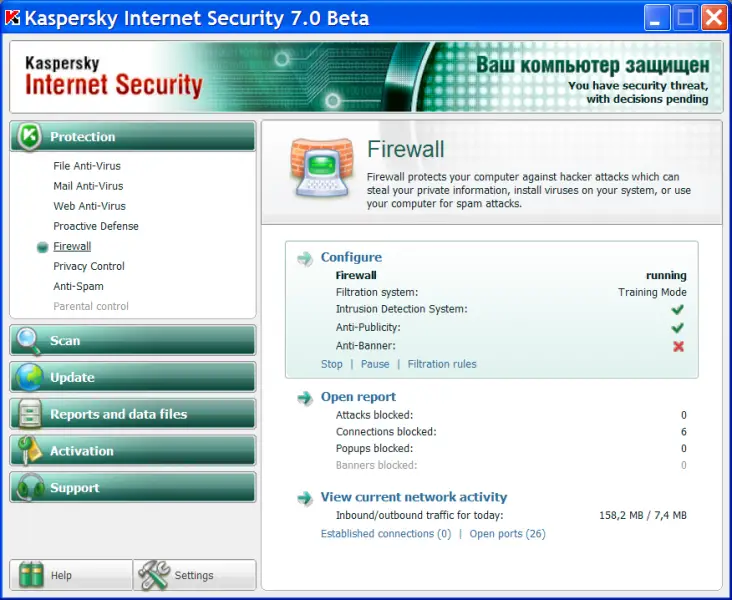The image size is (732, 600).
Task: Open Filtration rules link
Action: click(442, 364)
